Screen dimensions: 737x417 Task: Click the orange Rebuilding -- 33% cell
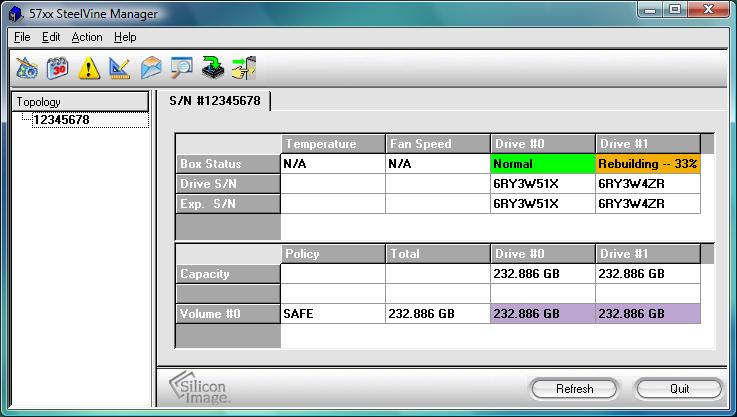(x=648, y=164)
